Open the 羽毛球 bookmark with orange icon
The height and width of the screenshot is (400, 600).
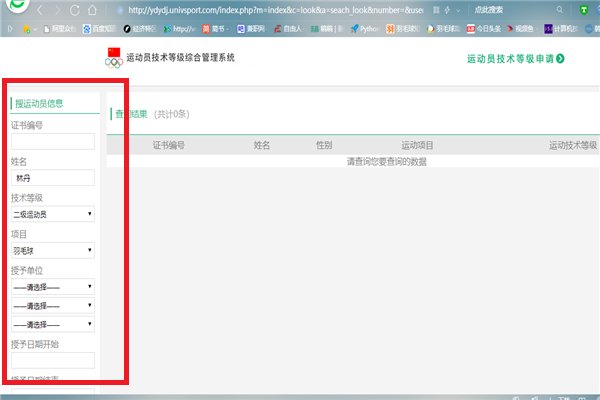coord(403,29)
